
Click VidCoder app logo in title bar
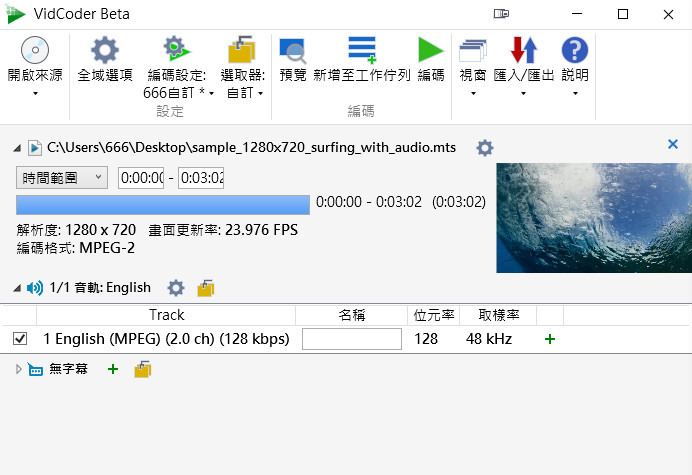pos(15,14)
